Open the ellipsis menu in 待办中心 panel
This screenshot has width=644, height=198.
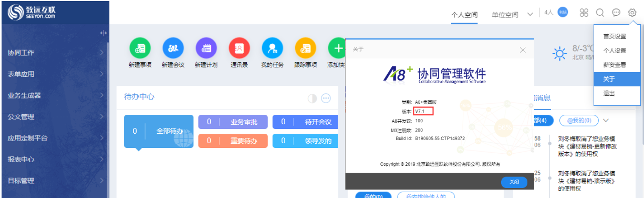[326, 98]
